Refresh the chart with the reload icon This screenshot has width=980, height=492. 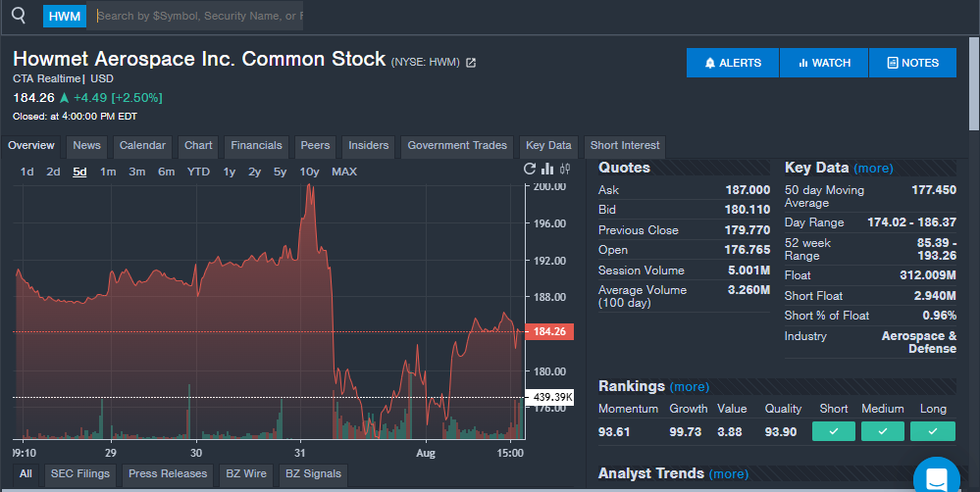(530, 169)
